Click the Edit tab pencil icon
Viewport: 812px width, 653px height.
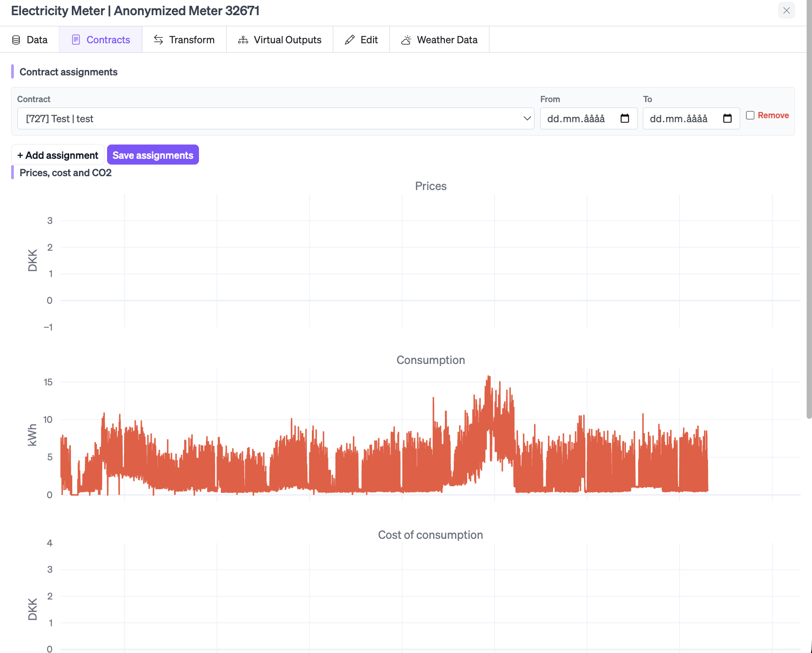point(350,40)
